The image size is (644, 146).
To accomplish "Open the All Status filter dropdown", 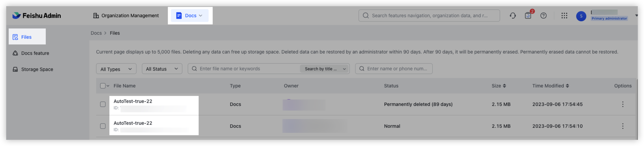I will [162, 69].
